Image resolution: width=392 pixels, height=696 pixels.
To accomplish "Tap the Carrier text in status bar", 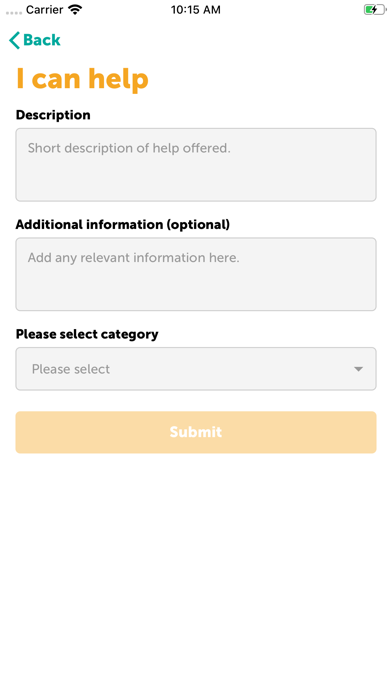I will click(x=44, y=10).
